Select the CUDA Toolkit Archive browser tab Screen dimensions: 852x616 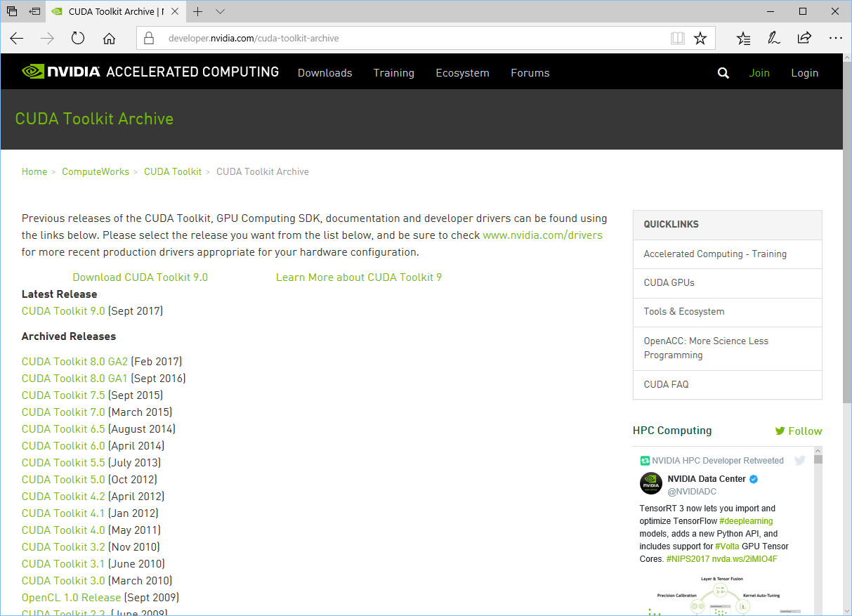pyautogui.click(x=116, y=11)
